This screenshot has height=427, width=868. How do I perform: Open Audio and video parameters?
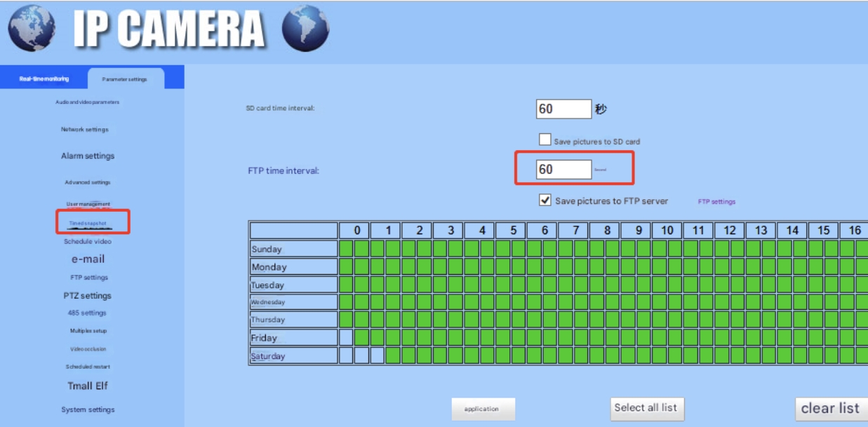[88, 102]
